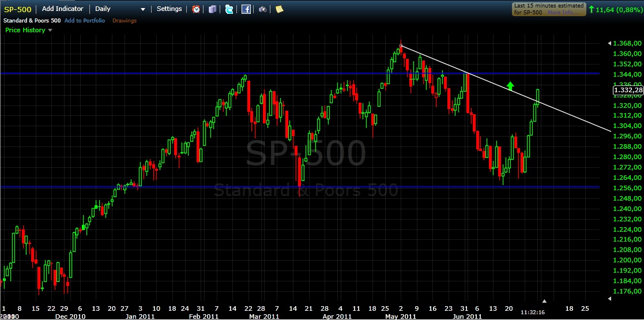This screenshot has width=644, height=320.
Task: Click the small triangle marker above 11:32:16
Action: [544, 301]
